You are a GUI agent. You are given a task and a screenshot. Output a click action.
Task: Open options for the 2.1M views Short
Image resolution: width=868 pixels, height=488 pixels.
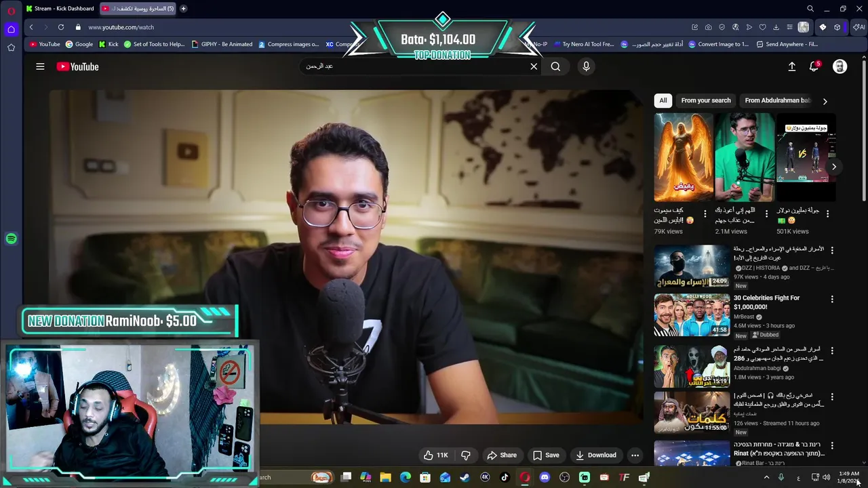(x=766, y=214)
